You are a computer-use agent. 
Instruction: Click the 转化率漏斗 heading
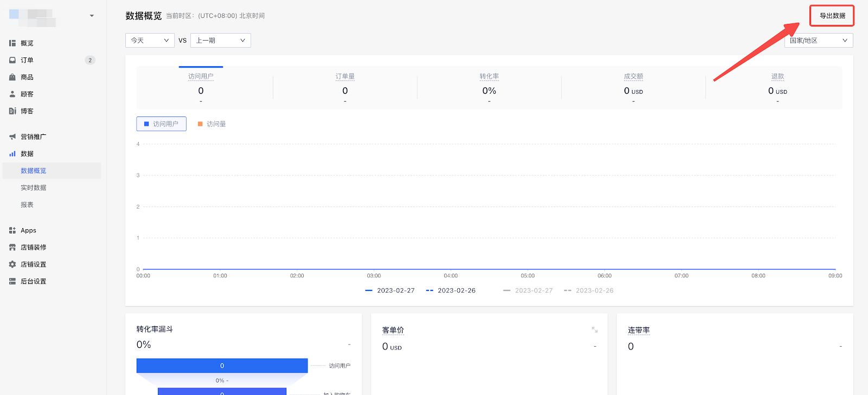tap(155, 329)
